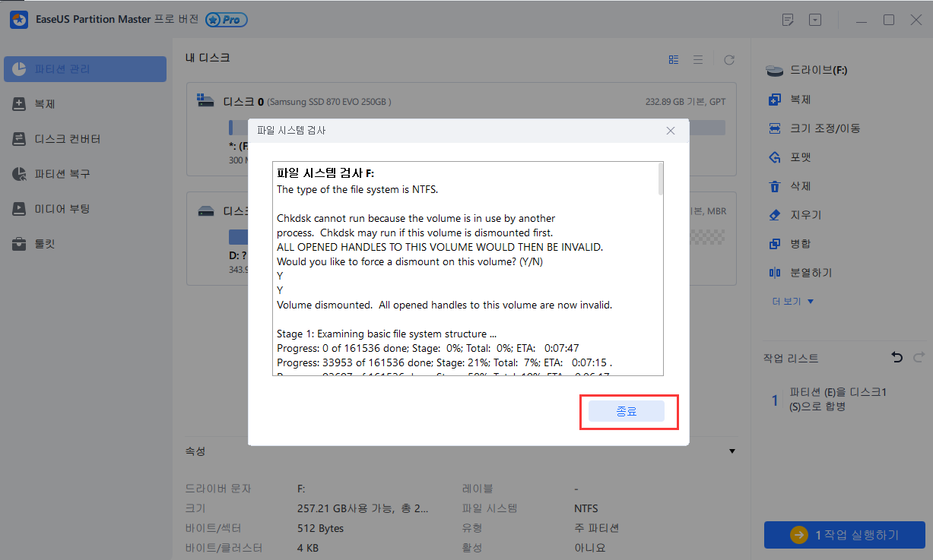Open 파티션 복구 from sidebar

pos(62,174)
